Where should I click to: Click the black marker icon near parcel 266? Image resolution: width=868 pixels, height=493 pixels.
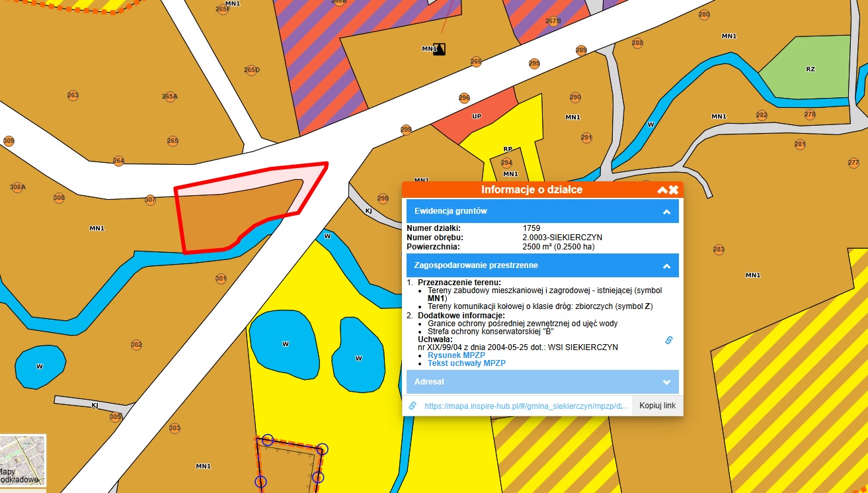pos(440,49)
